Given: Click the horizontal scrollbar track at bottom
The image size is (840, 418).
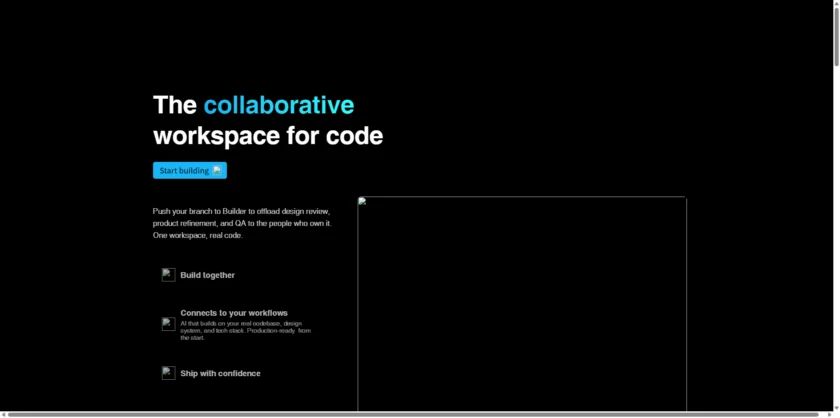Looking at the screenshot, I should pos(400,414).
